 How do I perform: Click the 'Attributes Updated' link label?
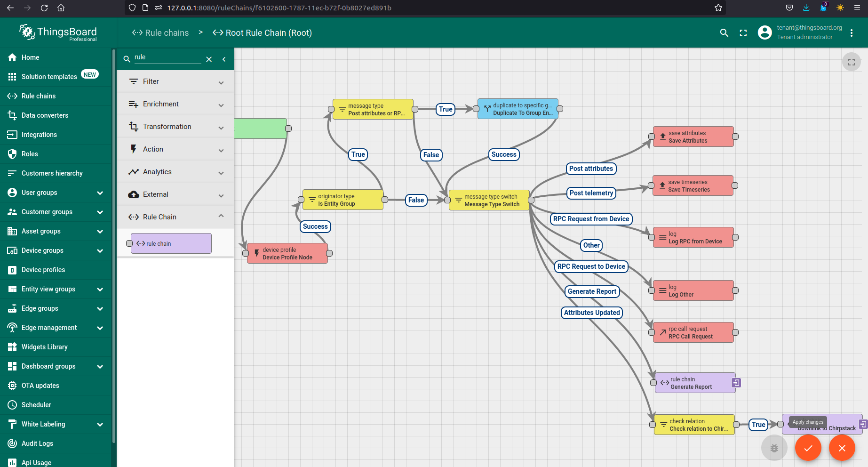[x=592, y=313]
